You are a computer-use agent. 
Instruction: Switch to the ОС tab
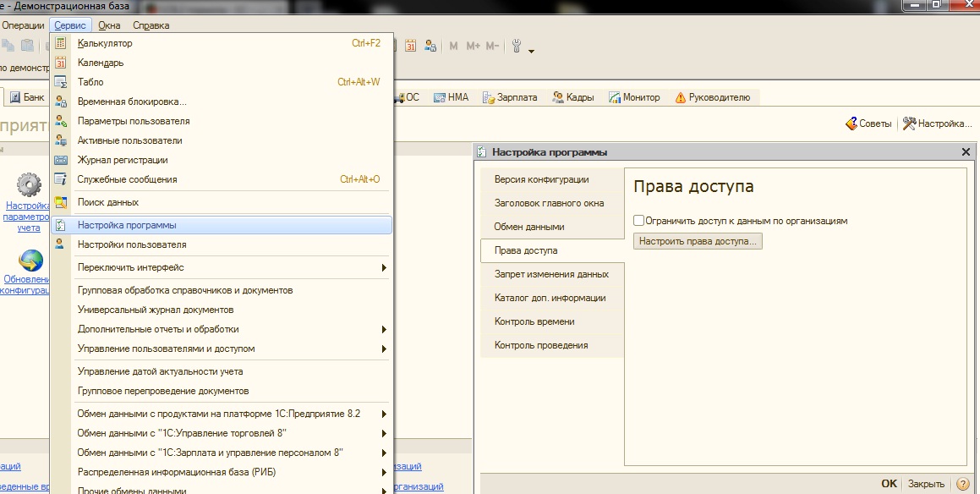(407, 97)
